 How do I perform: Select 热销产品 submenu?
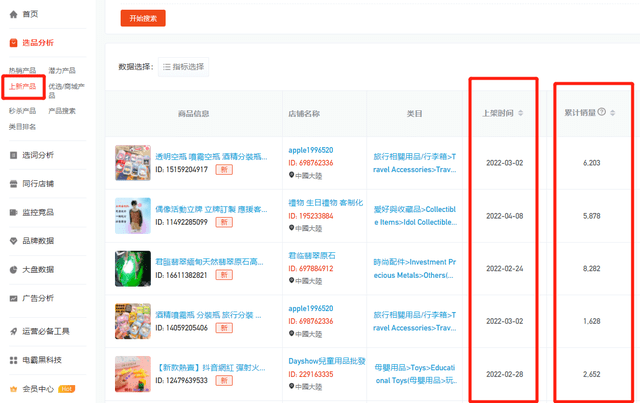(22, 71)
